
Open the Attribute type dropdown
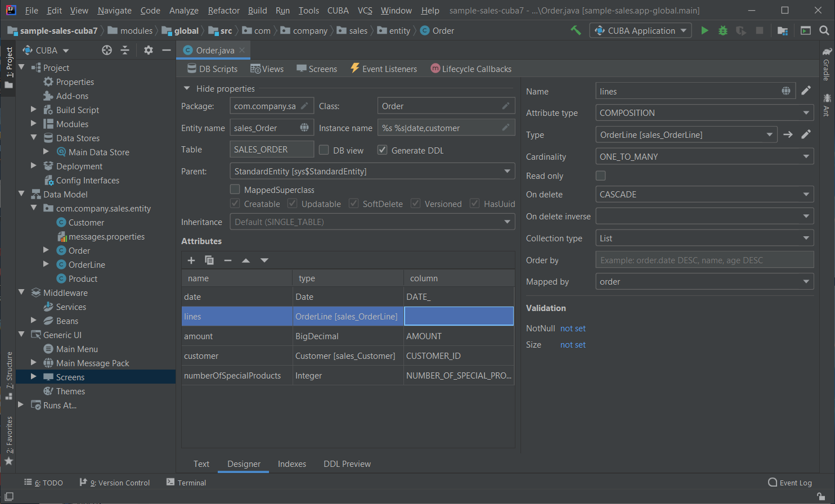[x=704, y=112]
